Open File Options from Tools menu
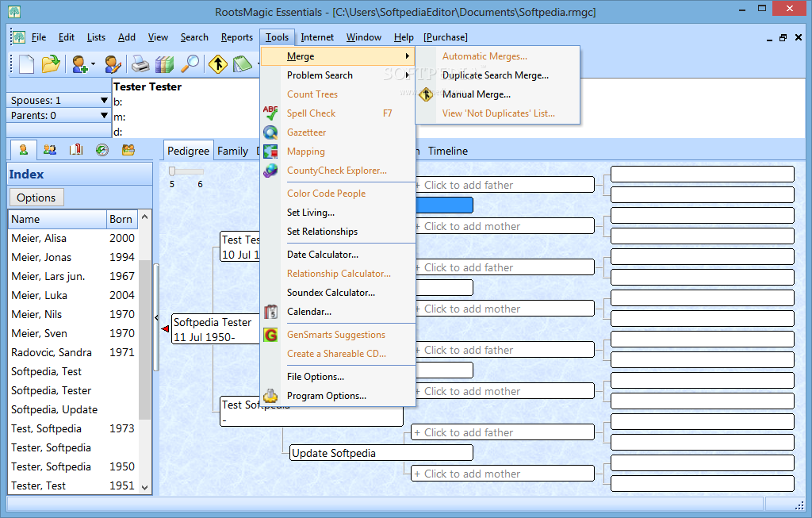 click(316, 377)
